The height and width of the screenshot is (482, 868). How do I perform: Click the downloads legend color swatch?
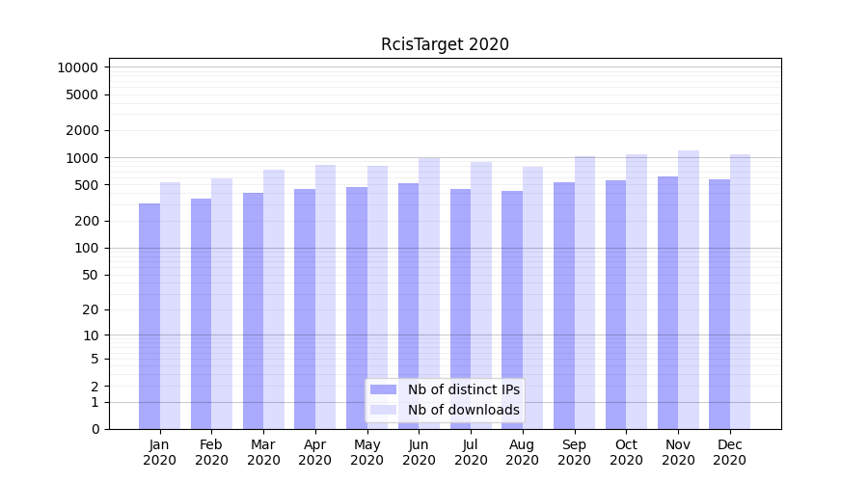click(x=383, y=410)
